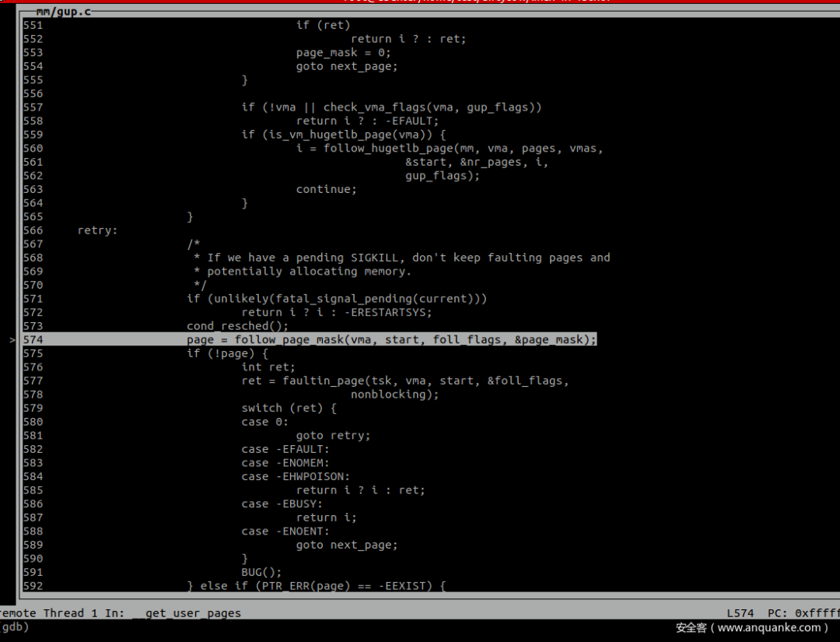Click the '__get_user_pages' function name in status bar
The image size is (840, 642).
(x=186, y=613)
